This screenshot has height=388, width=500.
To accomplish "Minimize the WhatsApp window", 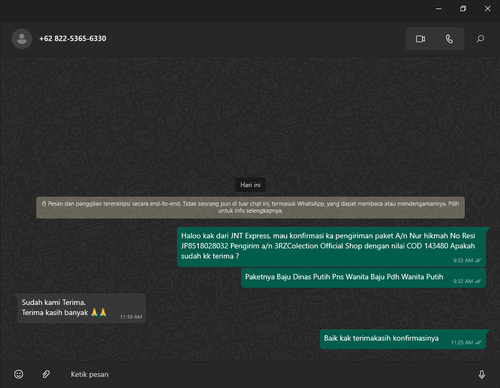I will 439,9.
